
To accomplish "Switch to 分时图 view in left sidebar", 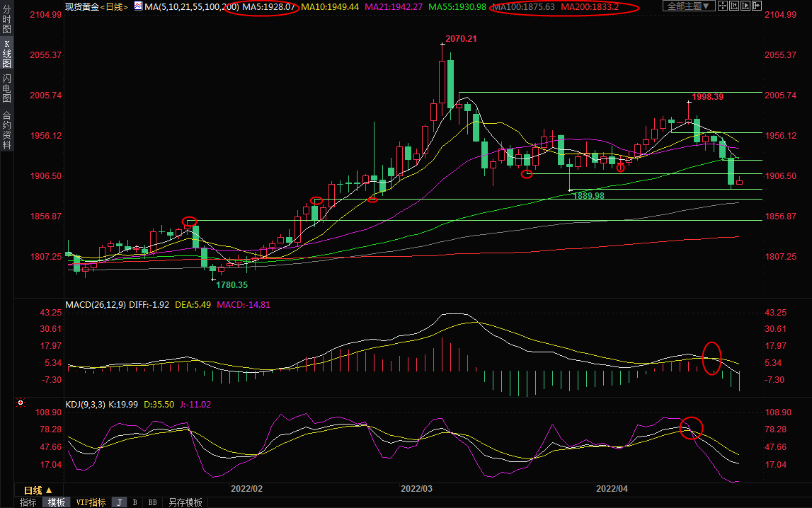I will 6,21.
